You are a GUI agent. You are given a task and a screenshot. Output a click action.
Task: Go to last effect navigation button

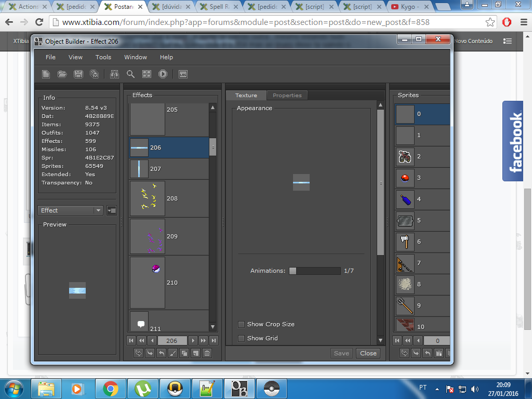pyautogui.click(x=214, y=340)
